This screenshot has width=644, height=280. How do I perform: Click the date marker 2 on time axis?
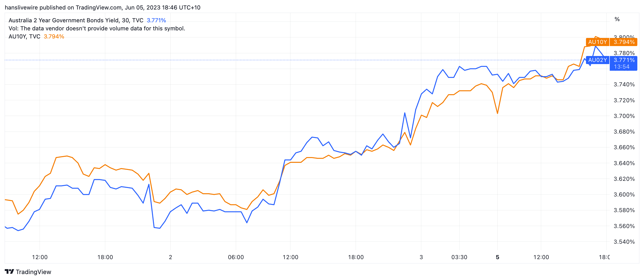click(x=170, y=257)
